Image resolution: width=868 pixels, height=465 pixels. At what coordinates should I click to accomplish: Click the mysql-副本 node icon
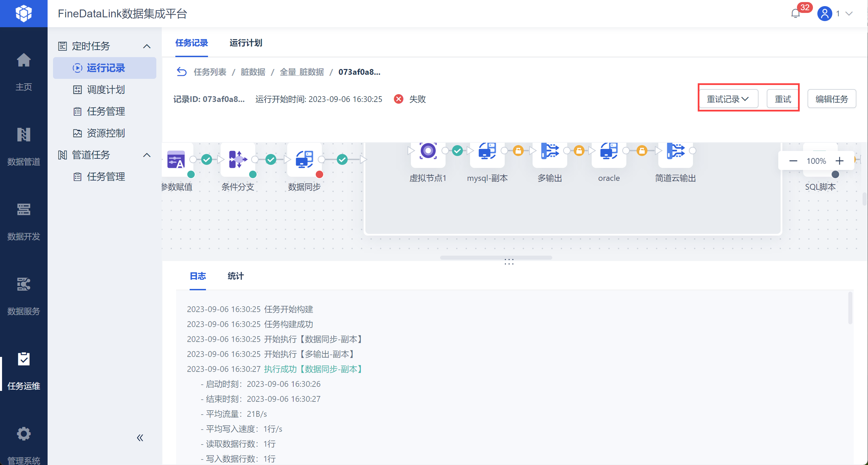point(487,151)
